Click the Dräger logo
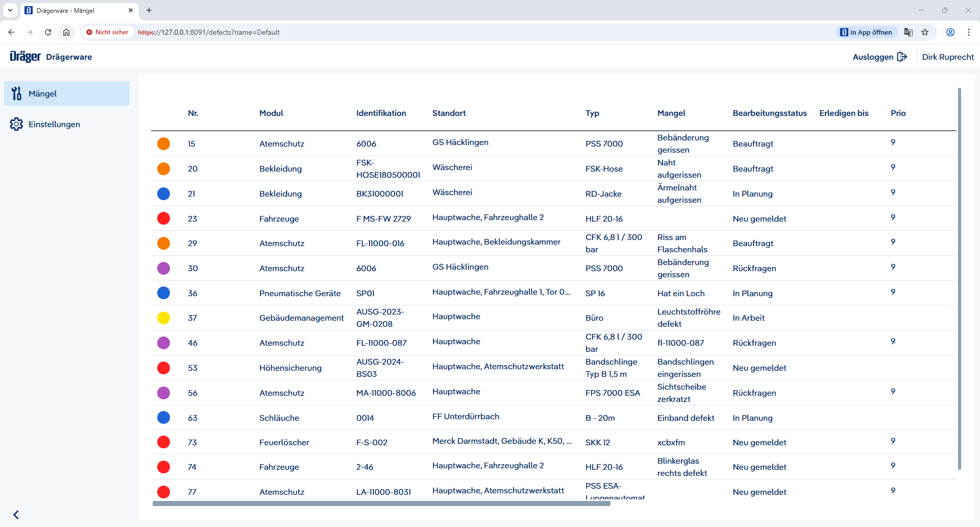This screenshot has width=980, height=527. tap(25, 57)
